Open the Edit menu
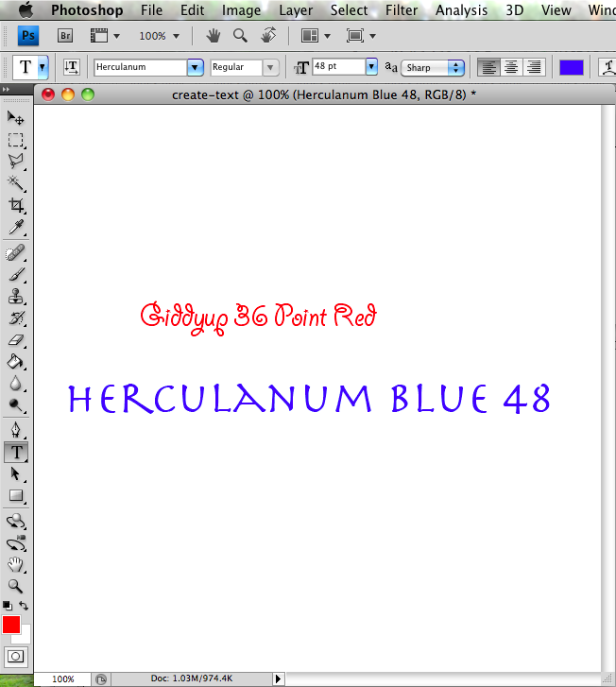This screenshot has width=616, height=687. [193, 10]
